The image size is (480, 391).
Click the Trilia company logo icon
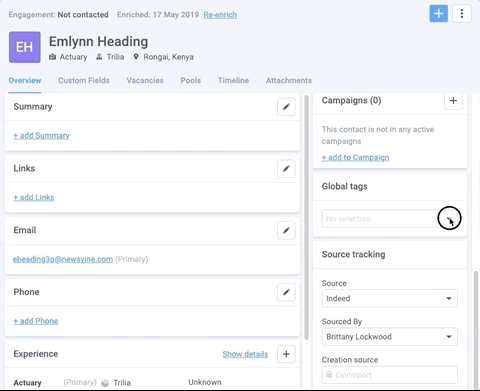pos(105,383)
